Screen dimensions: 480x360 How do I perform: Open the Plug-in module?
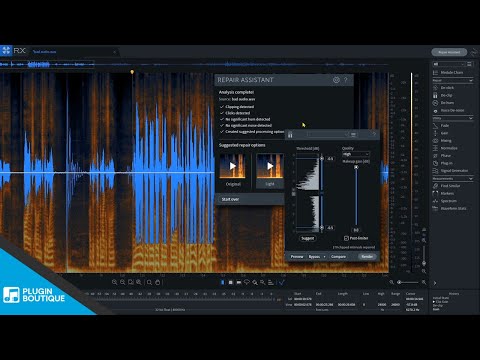pyautogui.click(x=447, y=163)
